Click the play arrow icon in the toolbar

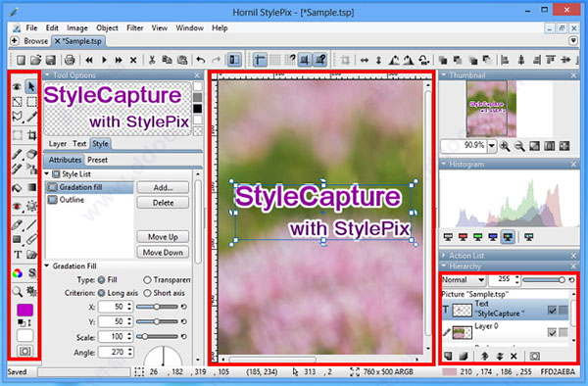(104, 60)
